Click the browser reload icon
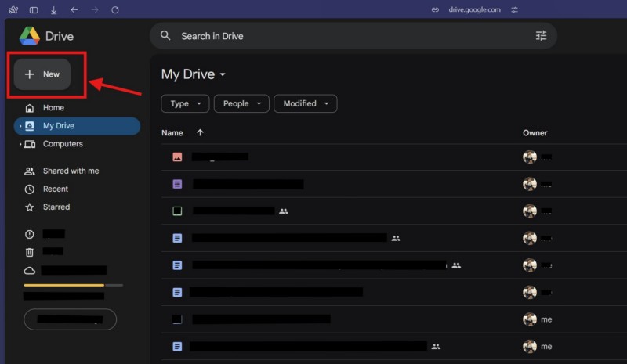 coord(115,9)
